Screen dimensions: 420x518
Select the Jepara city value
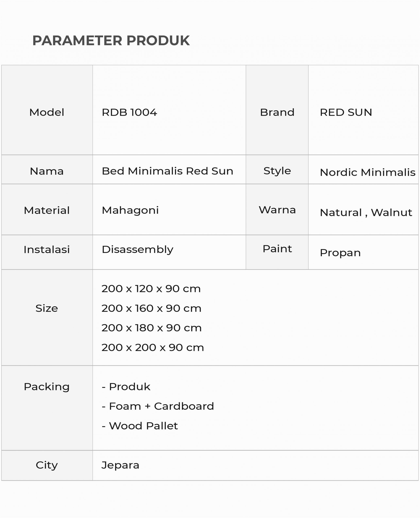click(120, 465)
